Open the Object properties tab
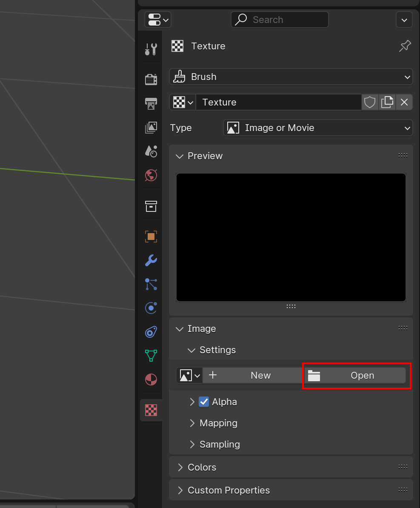This screenshot has height=508, width=420. 151,237
